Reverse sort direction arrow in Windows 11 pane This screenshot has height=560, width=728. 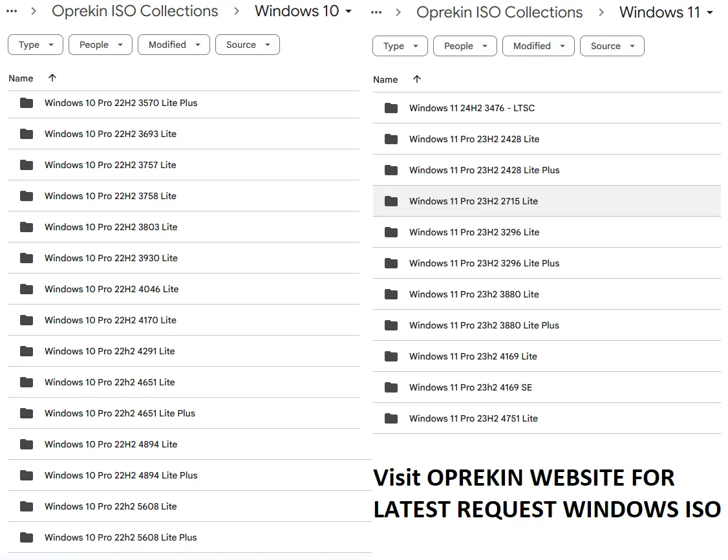click(416, 79)
